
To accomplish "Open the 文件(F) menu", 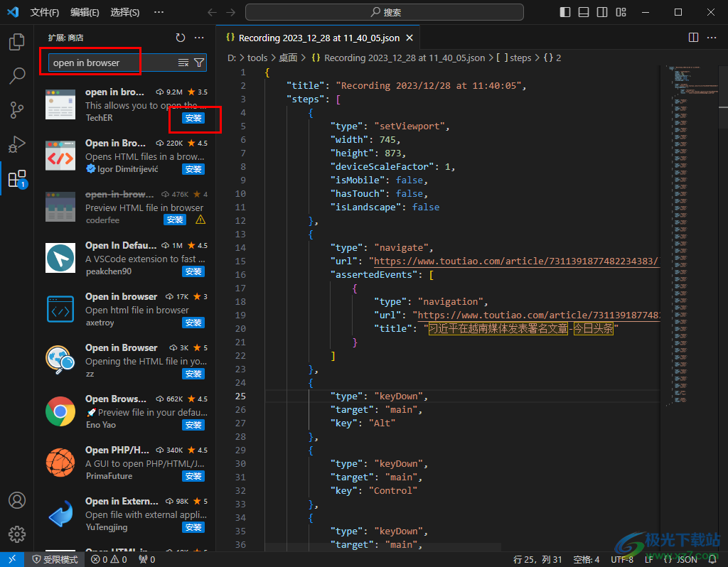I will tap(45, 12).
